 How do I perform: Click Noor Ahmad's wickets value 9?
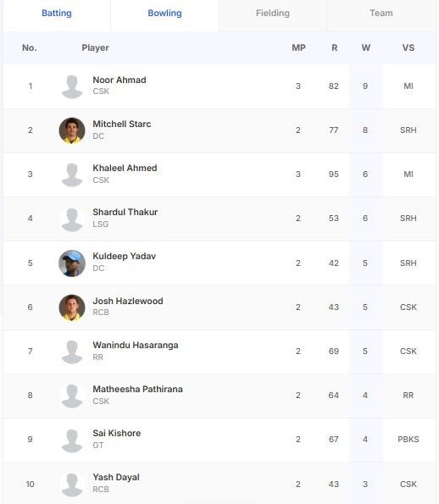(x=365, y=86)
